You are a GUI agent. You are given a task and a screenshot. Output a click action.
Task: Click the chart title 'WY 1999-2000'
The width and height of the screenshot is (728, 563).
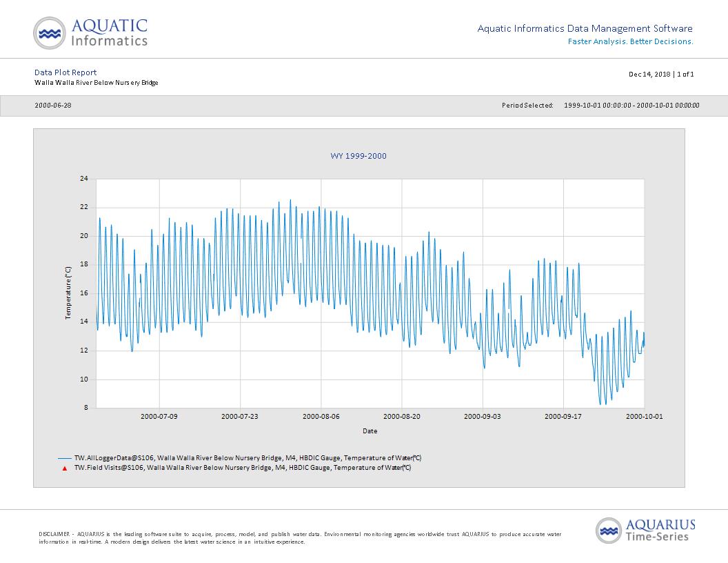(x=358, y=156)
